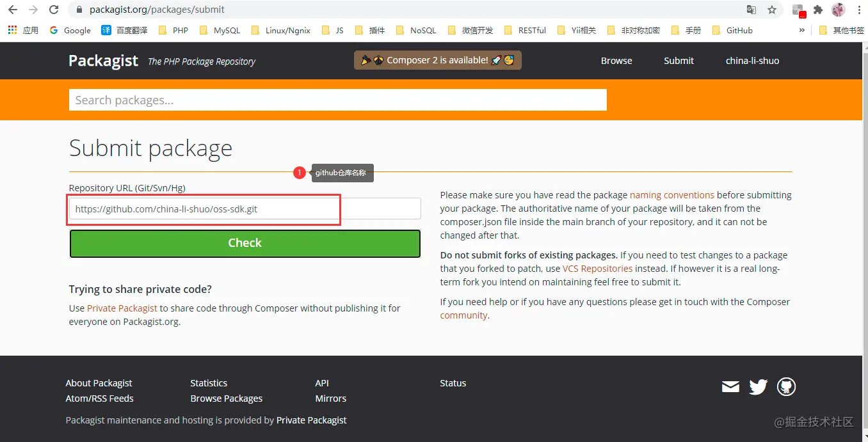Screen dimensions: 868x442
Task: Focus the Search packages field
Action: 338,100
